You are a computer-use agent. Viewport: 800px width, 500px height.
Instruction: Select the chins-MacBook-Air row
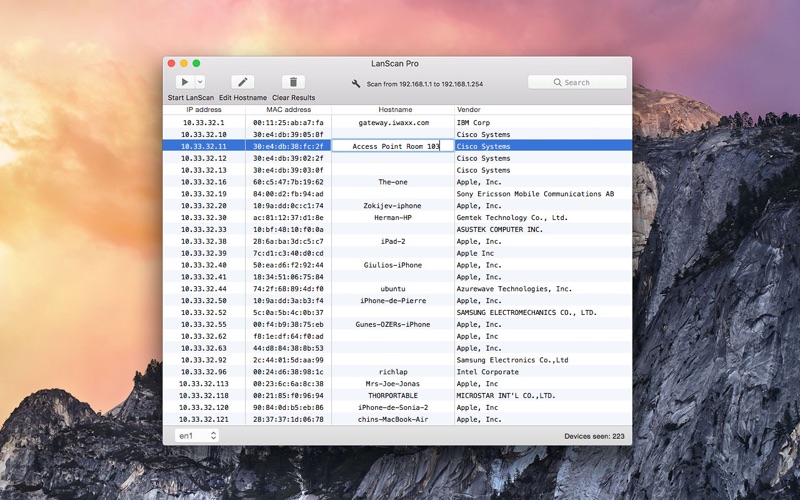point(393,419)
